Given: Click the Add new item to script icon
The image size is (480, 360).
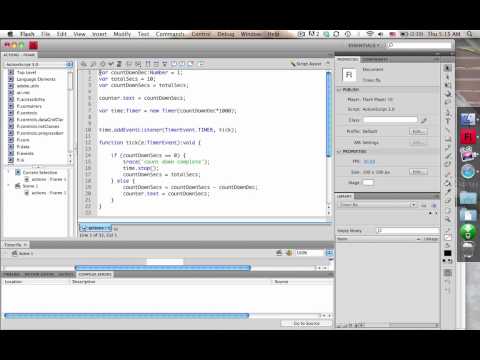Looking at the screenshot, I should click(x=84, y=64).
